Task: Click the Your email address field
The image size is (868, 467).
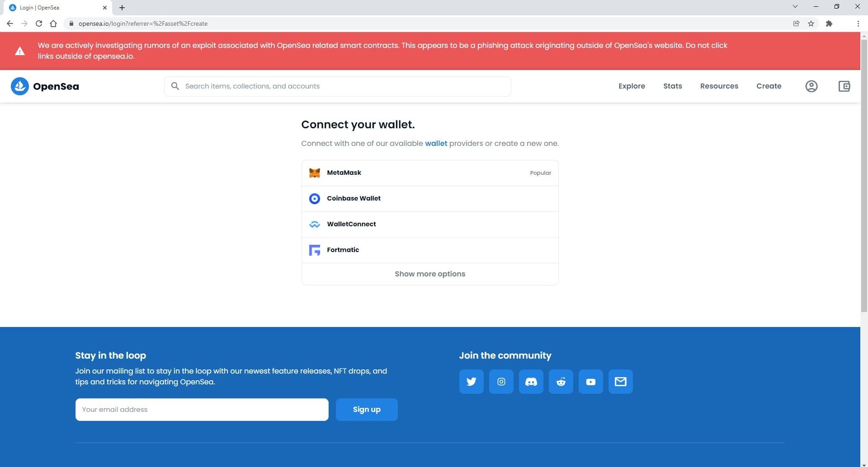Action: coord(202,410)
